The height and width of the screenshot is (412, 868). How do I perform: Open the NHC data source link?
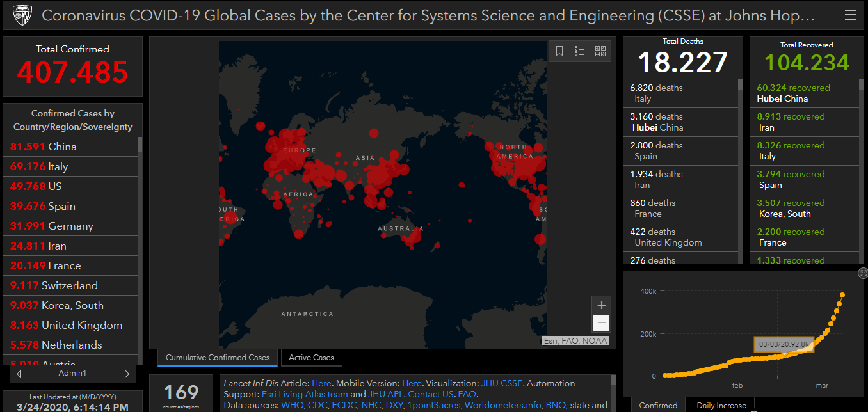point(372,405)
